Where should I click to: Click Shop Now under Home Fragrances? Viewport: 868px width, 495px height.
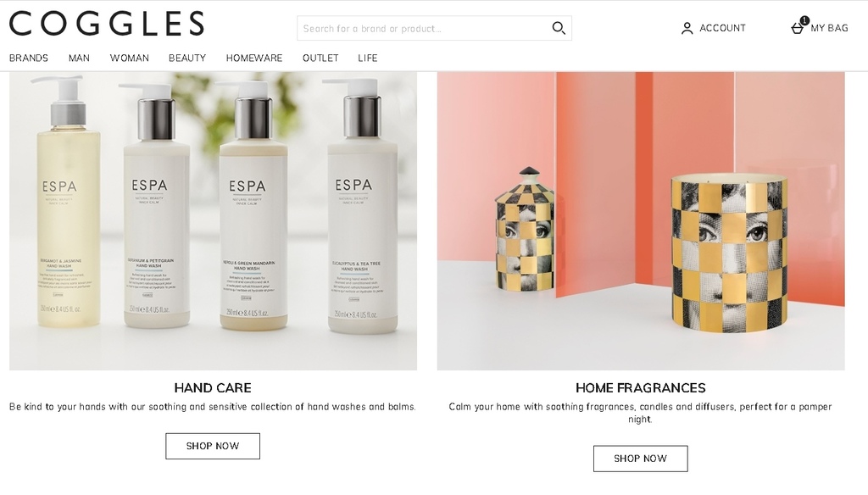pyautogui.click(x=641, y=459)
